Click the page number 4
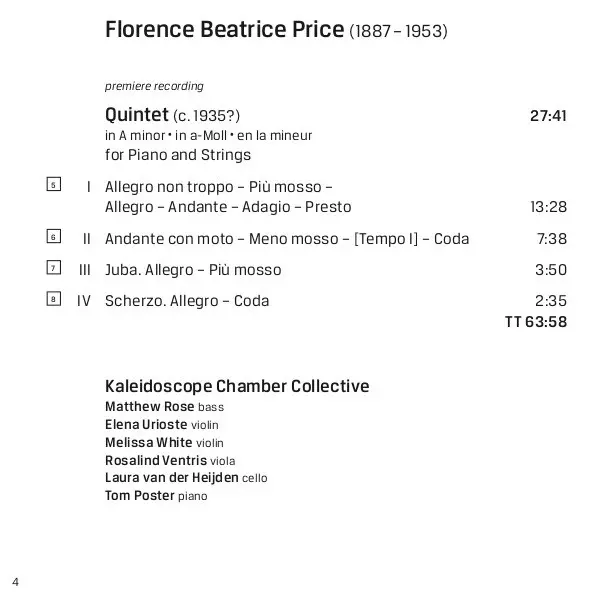599x598 pixels. [15, 582]
